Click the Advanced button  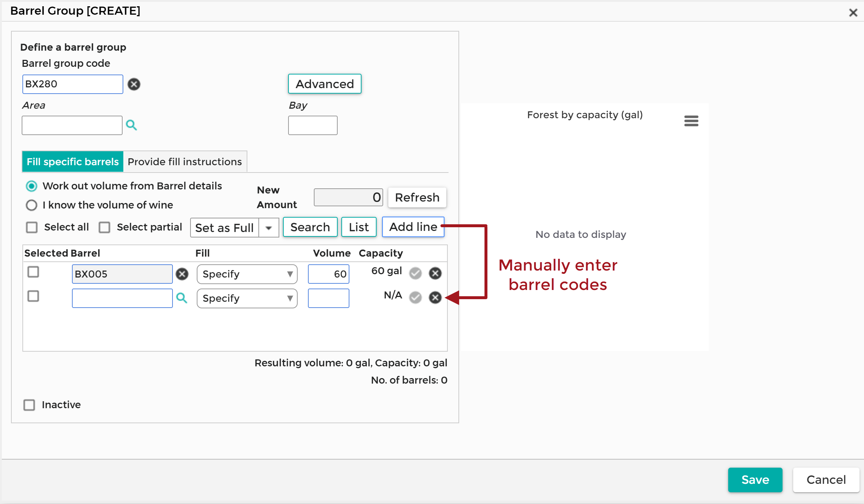click(325, 84)
